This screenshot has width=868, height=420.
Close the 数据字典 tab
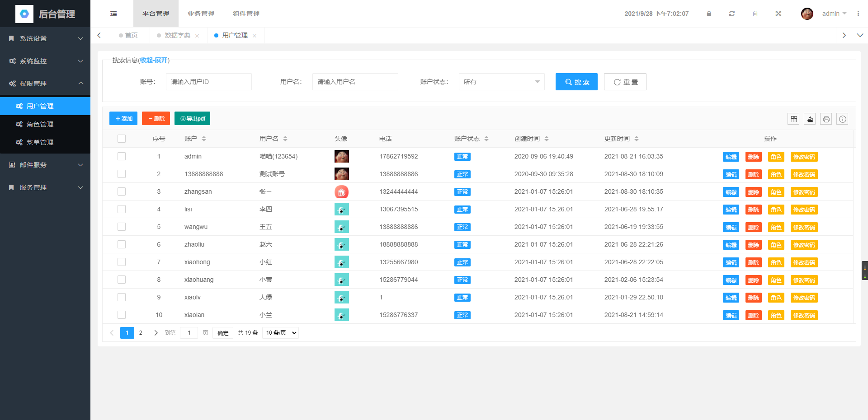click(197, 36)
